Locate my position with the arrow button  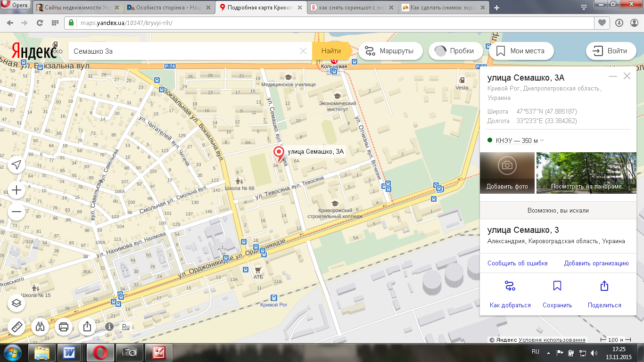pos(17,165)
